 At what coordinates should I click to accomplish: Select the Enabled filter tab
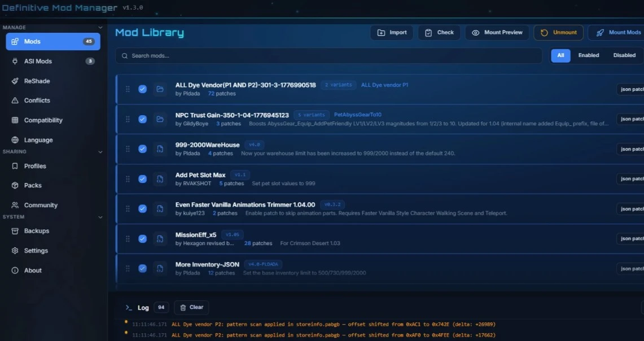point(589,55)
